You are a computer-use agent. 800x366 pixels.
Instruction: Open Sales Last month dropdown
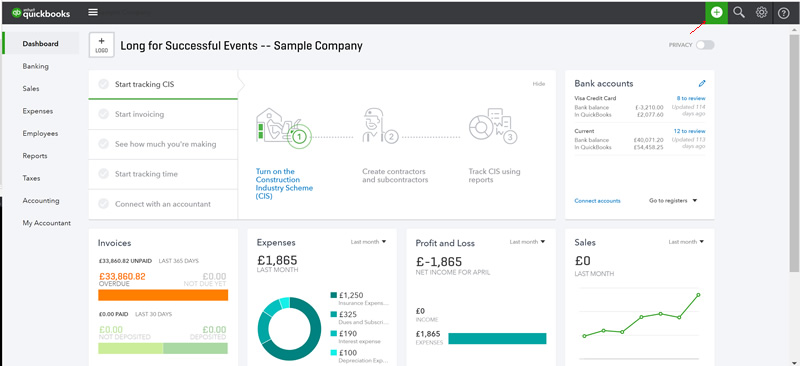[686, 241]
